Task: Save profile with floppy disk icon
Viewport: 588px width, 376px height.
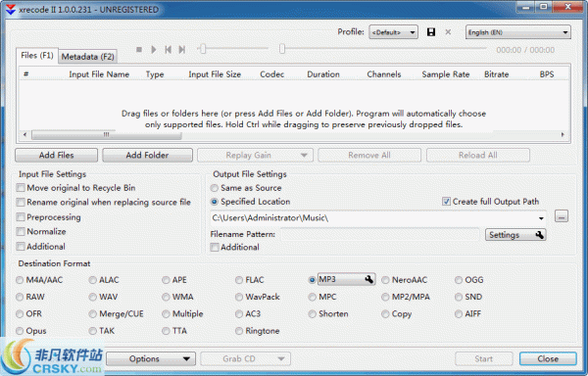Action: point(431,32)
